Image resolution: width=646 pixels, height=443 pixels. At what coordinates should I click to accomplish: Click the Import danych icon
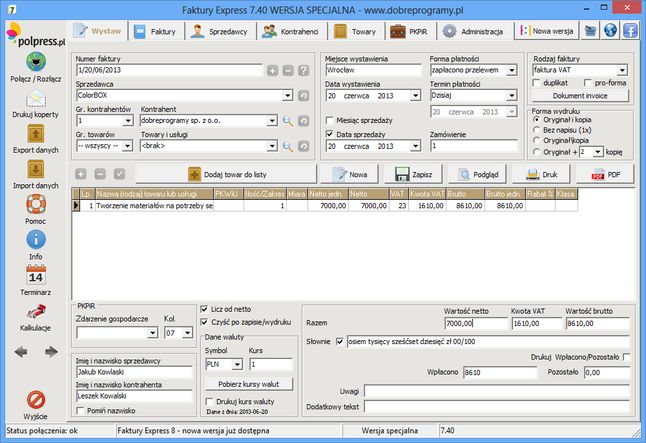tap(36, 169)
